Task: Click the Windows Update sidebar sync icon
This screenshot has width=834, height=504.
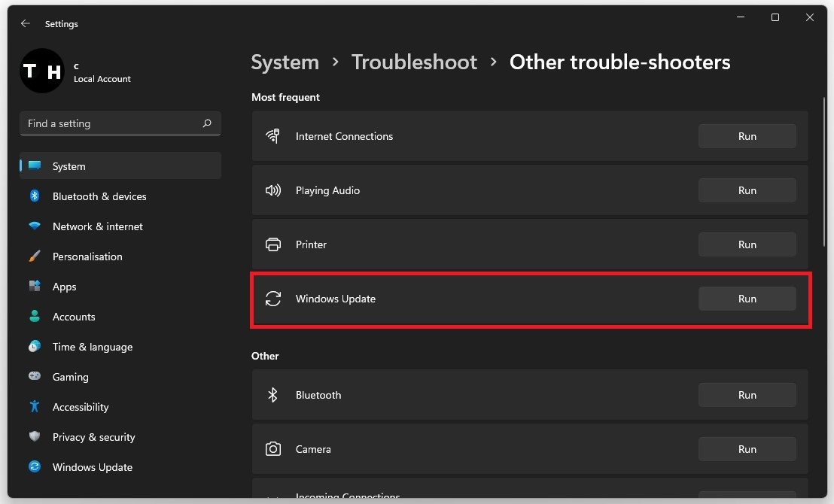Action: click(35, 467)
